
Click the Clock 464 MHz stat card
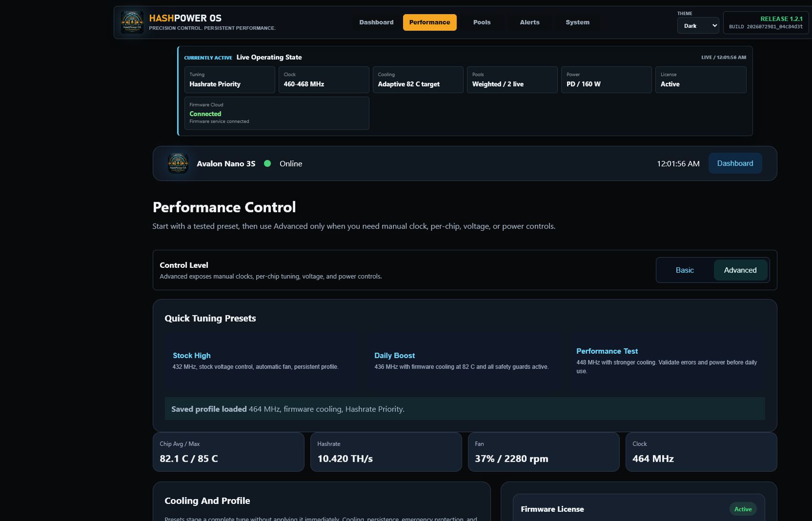coord(701,452)
